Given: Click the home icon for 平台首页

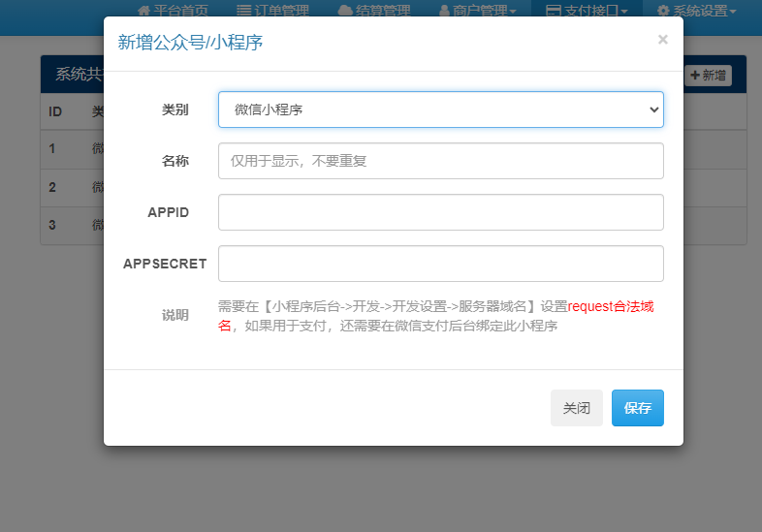Looking at the screenshot, I should [144, 11].
